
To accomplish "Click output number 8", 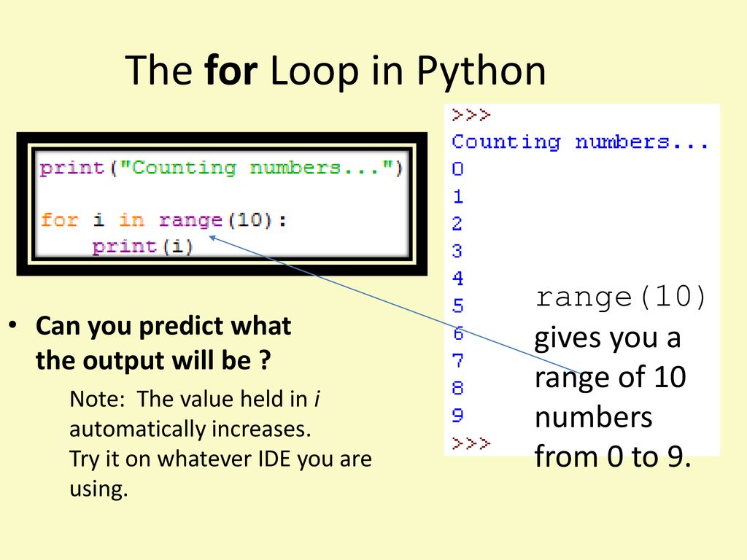I will 457,388.
